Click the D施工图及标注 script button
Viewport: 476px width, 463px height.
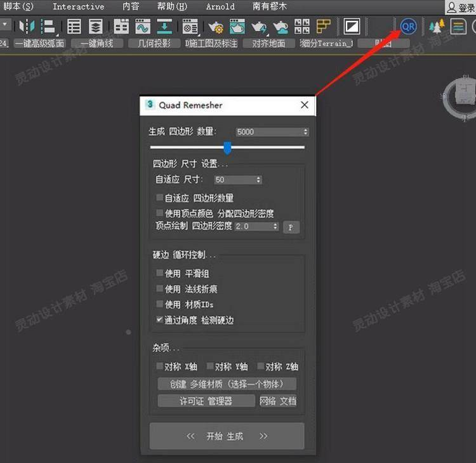tap(211, 43)
